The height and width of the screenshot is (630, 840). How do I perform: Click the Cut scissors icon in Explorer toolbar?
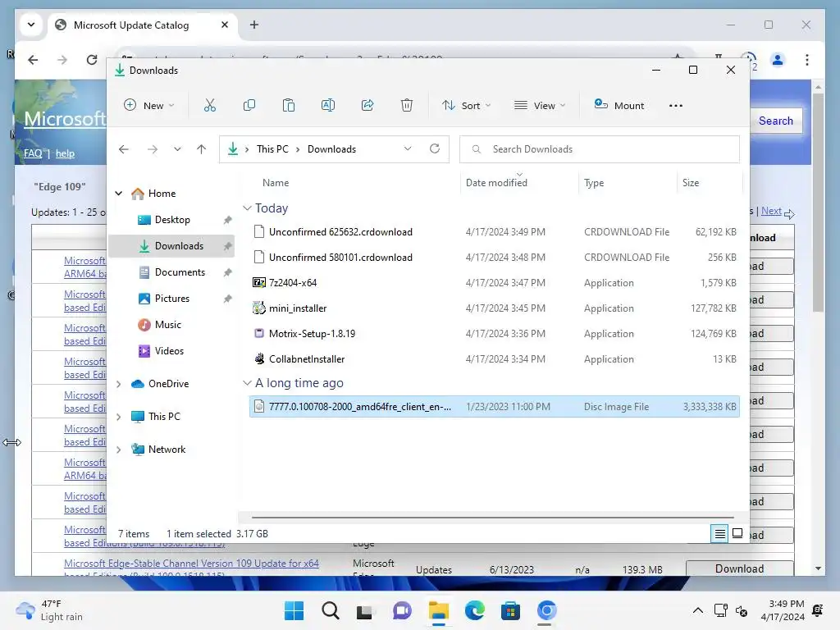pyautogui.click(x=210, y=106)
